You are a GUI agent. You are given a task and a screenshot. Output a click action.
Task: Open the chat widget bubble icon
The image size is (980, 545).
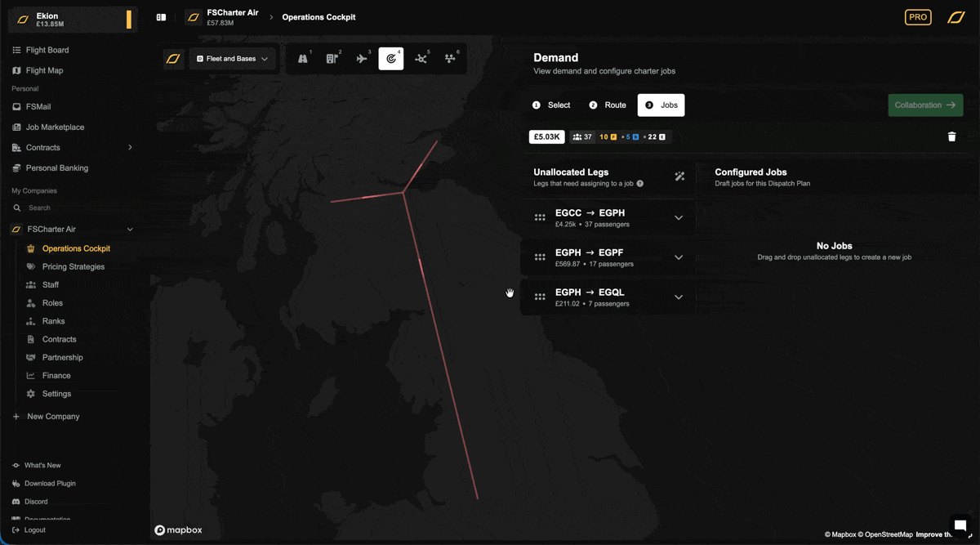pos(960,525)
